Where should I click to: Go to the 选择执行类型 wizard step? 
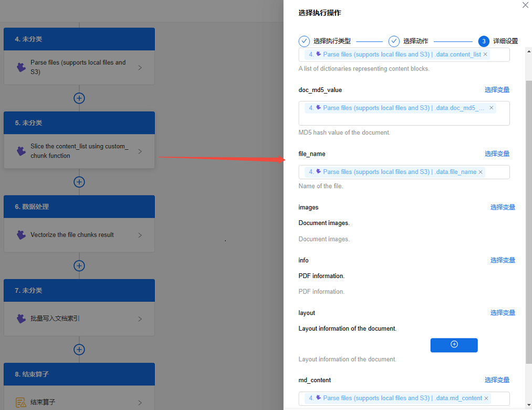(332, 41)
